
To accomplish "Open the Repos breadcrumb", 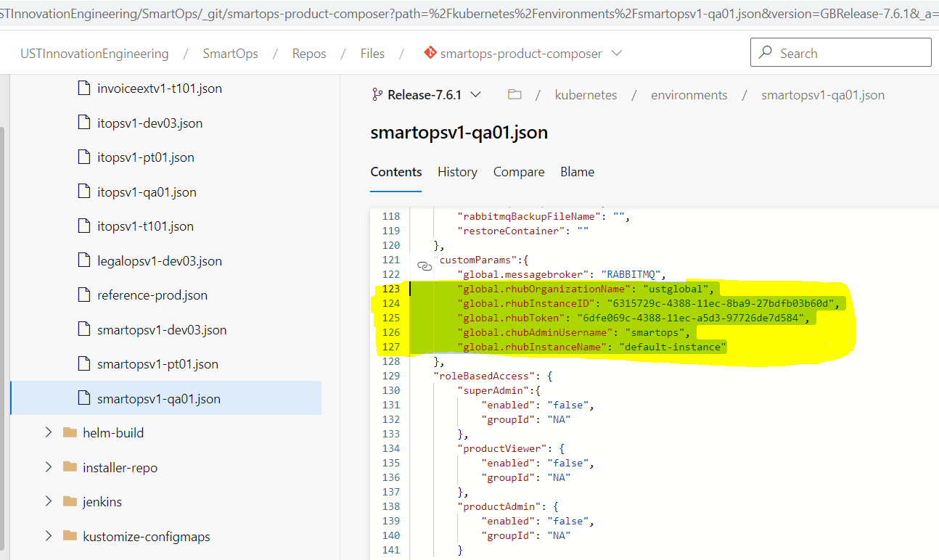I will [x=309, y=54].
